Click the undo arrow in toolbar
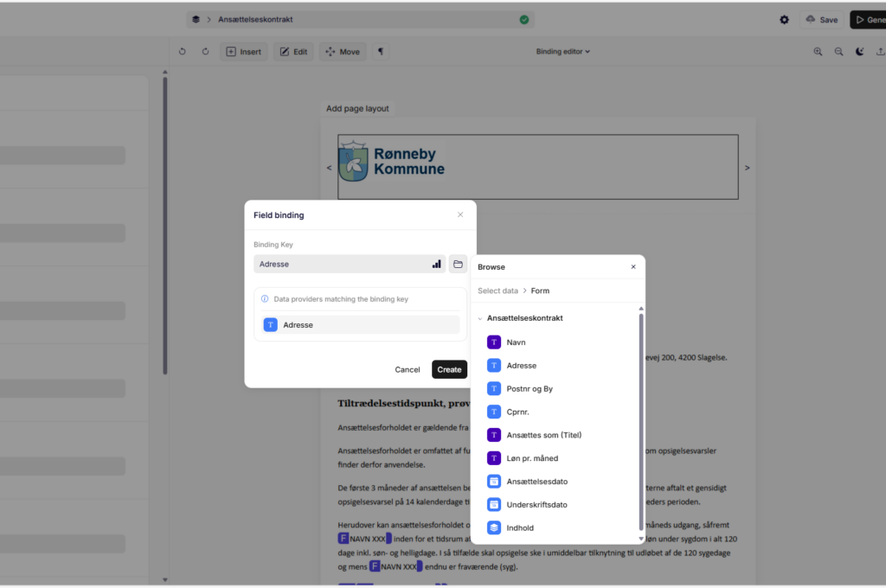Image resolution: width=886 pixels, height=588 pixels. (183, 52)
